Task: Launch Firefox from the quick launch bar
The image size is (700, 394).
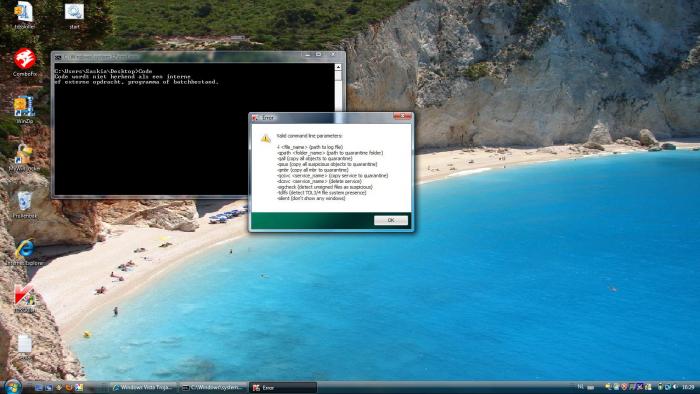Action: pos(69,388)
